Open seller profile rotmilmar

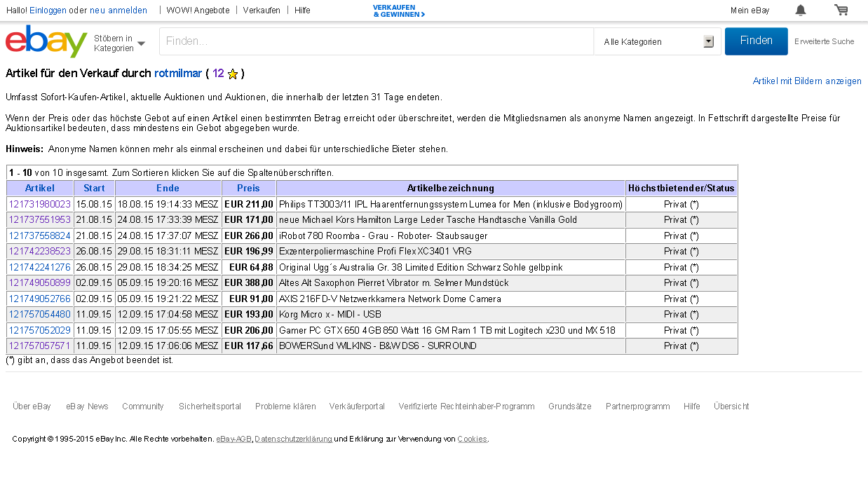[x=178, y=74]
